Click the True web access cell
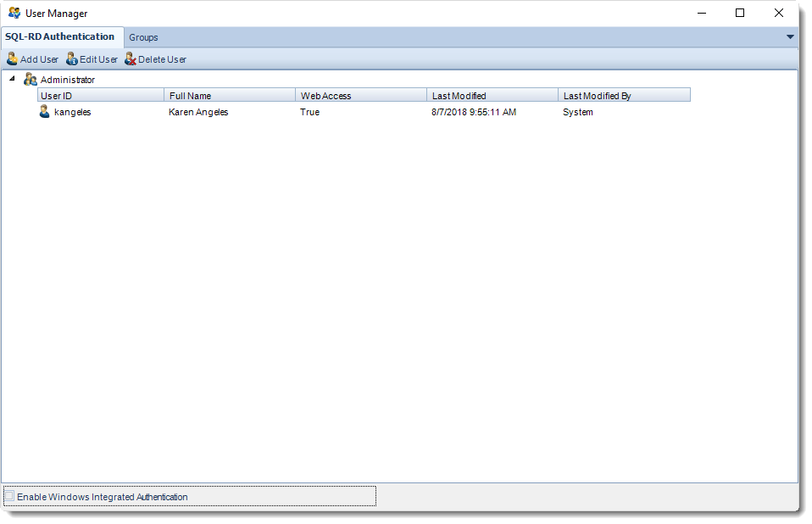Image resolution: width=812 pixels, height=524 pixels. click(x=309, y=112)
